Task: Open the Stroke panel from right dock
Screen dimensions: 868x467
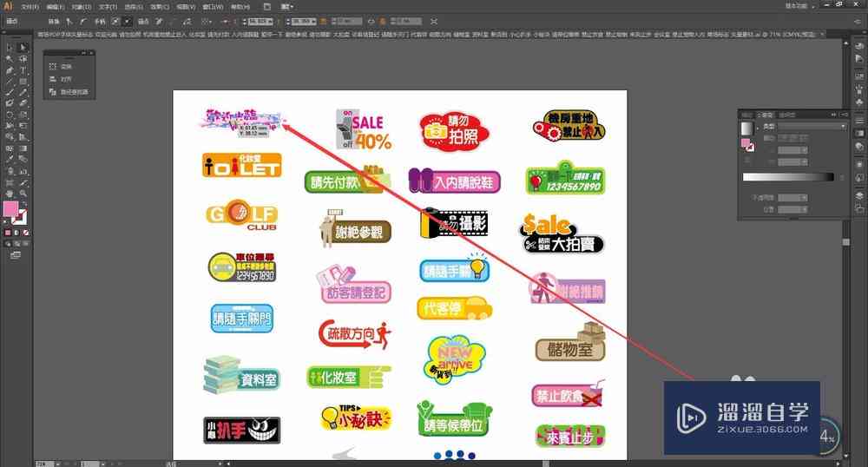Action: 859,121
